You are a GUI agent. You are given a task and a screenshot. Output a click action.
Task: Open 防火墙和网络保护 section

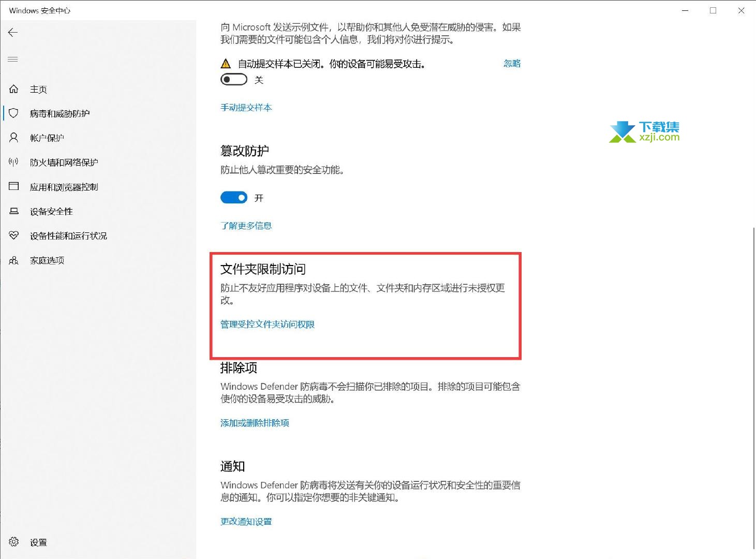coord(64,162)
